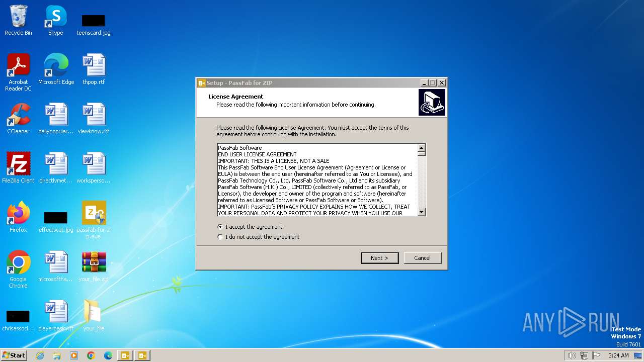
Task: Open the your_file folder on desktop
Action: coord(94,316)
